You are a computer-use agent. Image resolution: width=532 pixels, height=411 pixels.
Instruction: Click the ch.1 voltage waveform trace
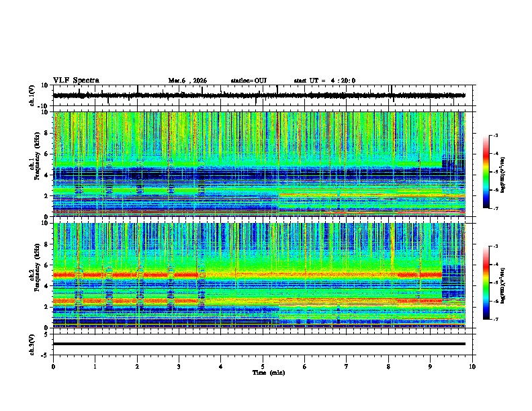coord(259,95)
